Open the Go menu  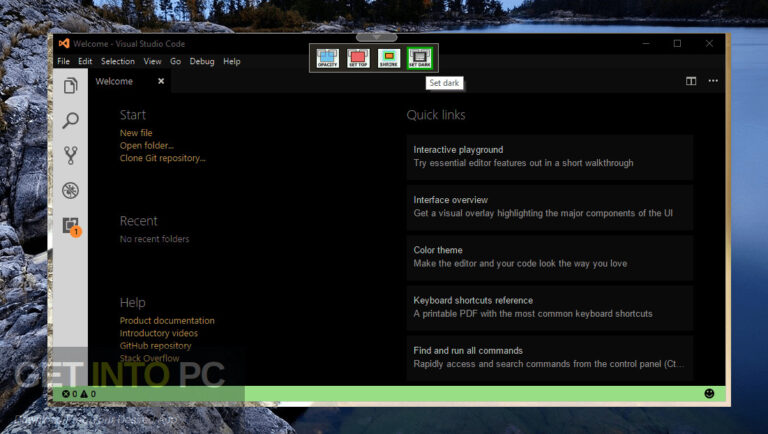(175, 61)
